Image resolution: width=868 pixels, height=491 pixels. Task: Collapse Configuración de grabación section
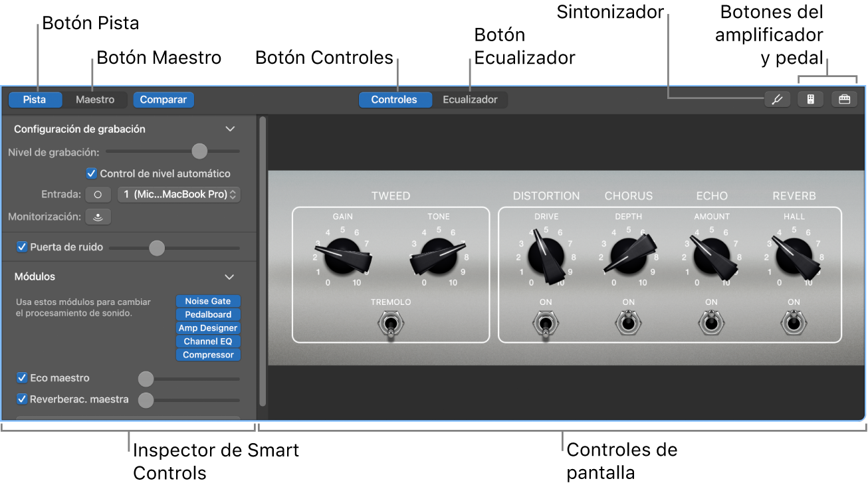point(230,129)
